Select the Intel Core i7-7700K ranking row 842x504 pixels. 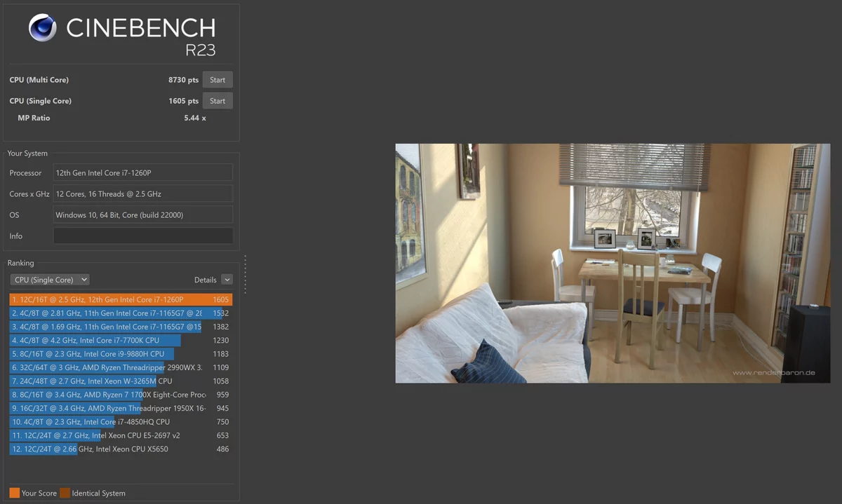121,341
